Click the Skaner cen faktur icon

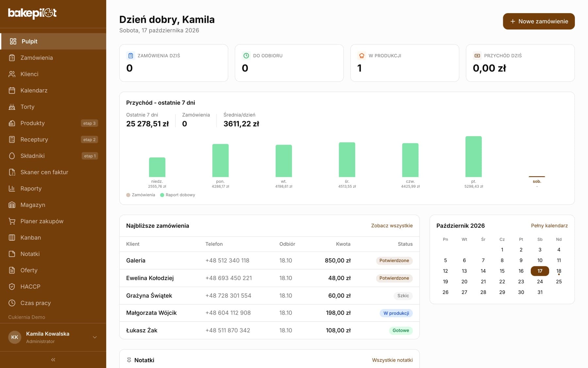12,172
